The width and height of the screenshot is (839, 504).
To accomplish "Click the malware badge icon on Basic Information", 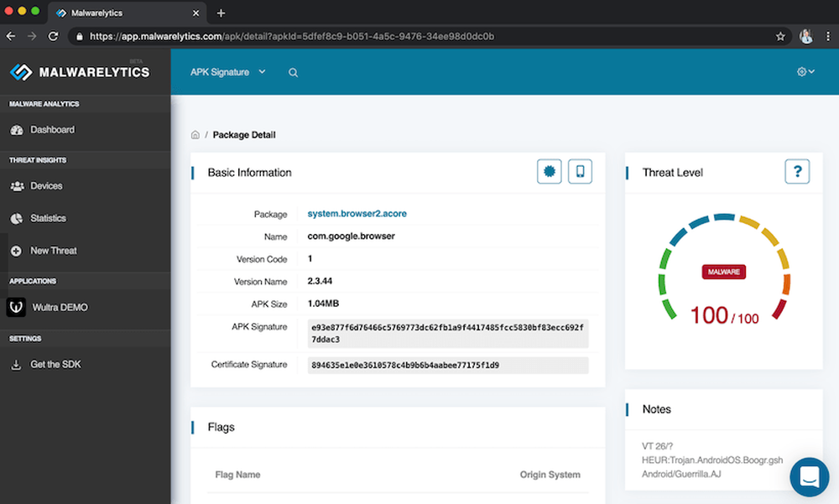I will point(549,170).
